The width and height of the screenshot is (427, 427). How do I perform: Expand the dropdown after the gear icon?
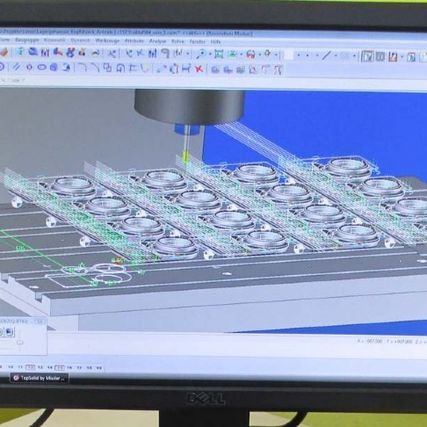276,55
